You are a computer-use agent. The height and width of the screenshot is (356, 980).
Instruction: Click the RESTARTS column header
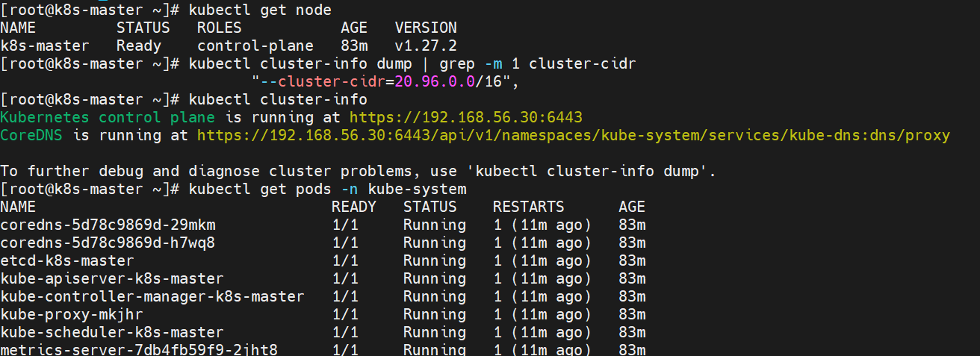click(x=528, y=207)
